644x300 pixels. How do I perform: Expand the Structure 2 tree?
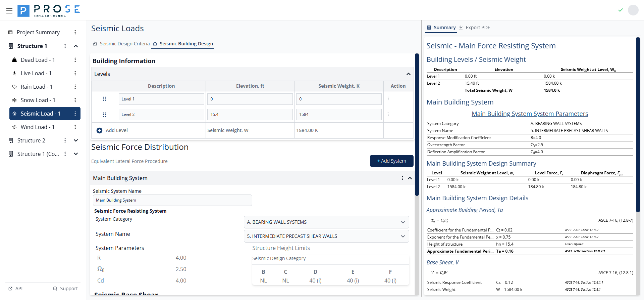coord(76,140)
